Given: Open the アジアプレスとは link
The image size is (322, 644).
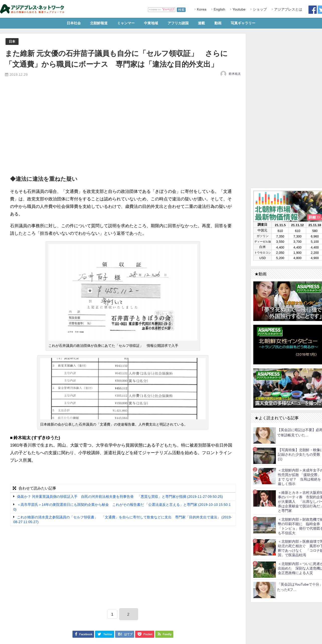Looking at the screenshot, I should [288, 9].
